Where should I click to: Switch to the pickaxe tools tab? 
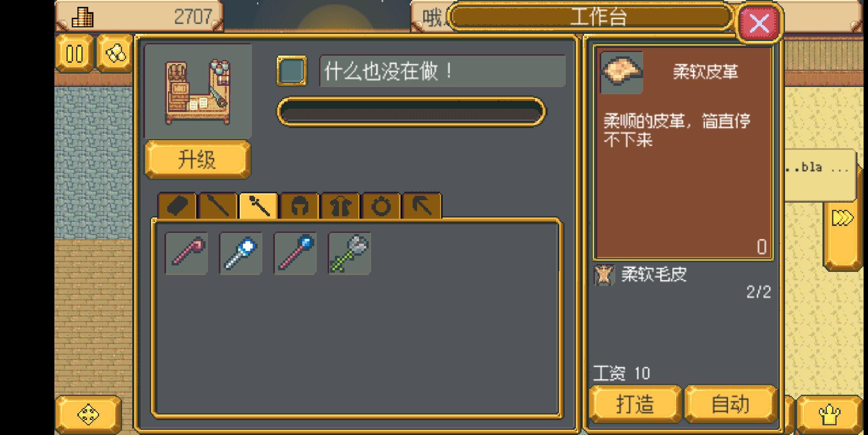[x=422, y=206]
